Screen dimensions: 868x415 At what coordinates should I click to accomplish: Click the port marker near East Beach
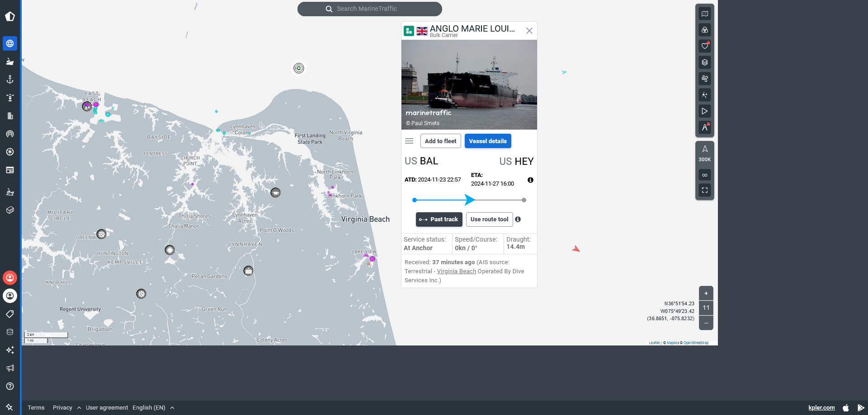click(87, 106)
